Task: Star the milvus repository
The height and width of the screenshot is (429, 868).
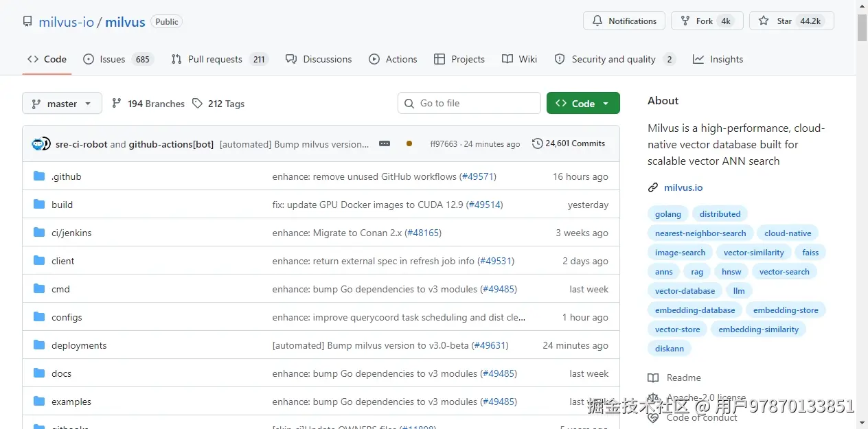Action: tap(792, 21)
